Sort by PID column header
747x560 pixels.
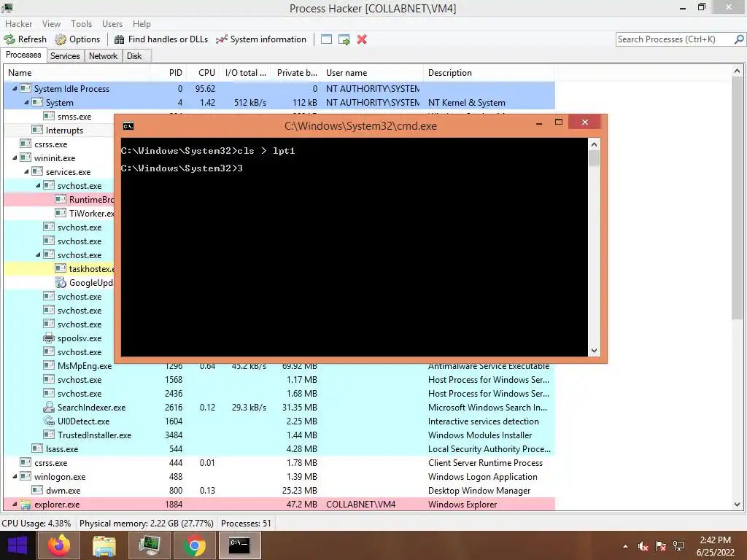coord(169,73)
